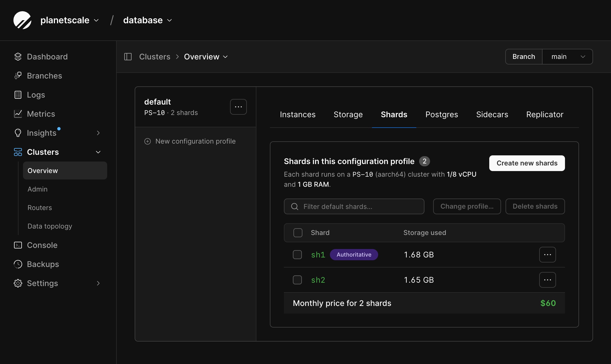611x364 pixels.
Task: Open the sh1 shard link
Action: [318, 255]
